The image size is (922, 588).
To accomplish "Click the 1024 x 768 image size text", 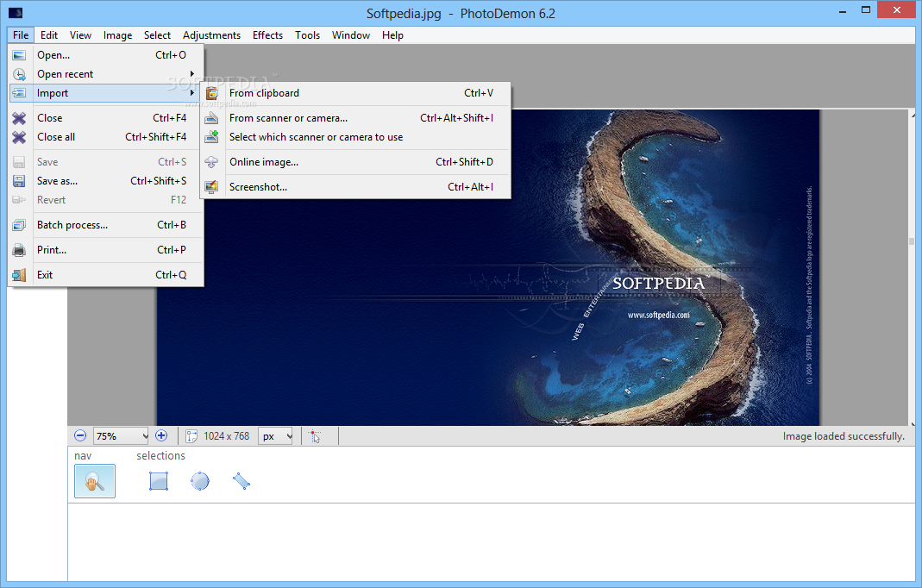I will [226, 436].
